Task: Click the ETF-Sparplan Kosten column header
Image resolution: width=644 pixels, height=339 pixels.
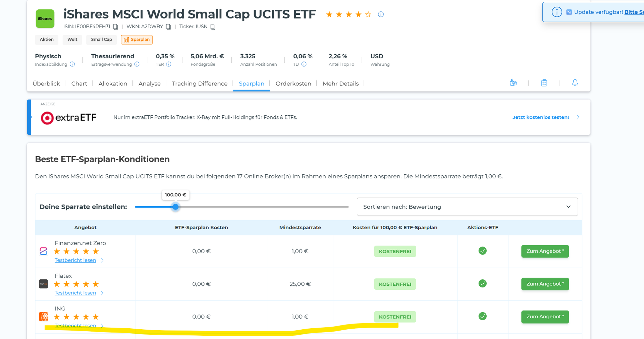Action: click(202, 228)
